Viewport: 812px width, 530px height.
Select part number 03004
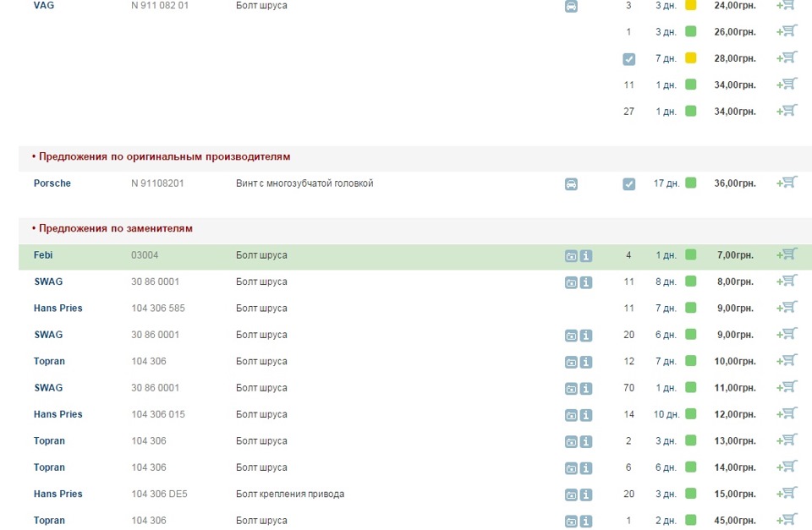pos(145,254)
